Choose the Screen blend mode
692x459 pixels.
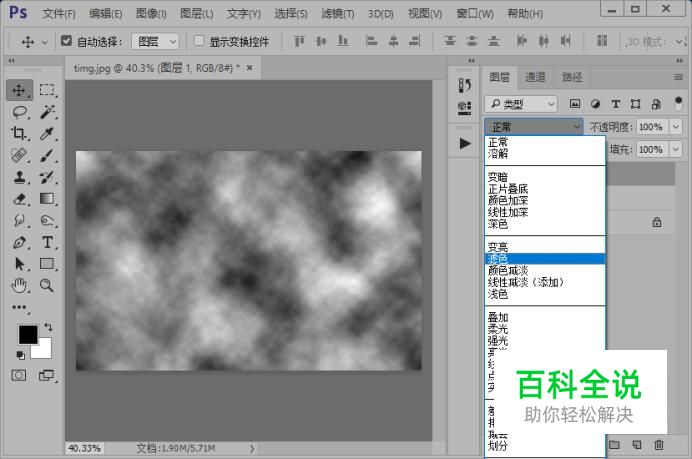coord(545,259)
